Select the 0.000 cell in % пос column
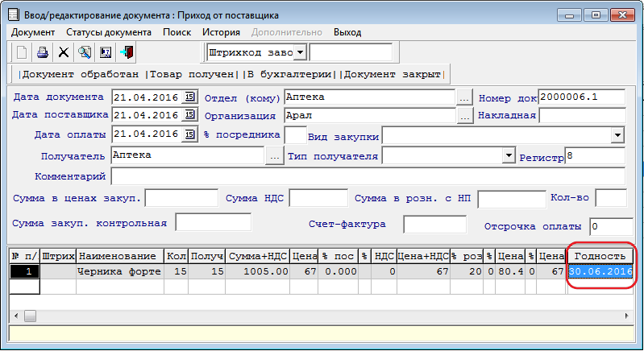This screenshot has width=644, height=351. [339, 271]
